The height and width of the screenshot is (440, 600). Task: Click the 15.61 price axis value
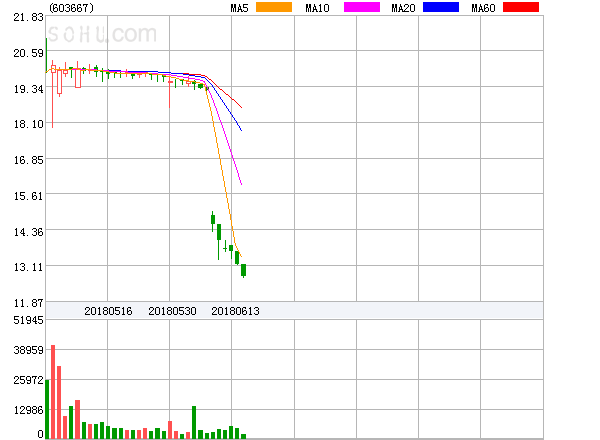point(28,196)
